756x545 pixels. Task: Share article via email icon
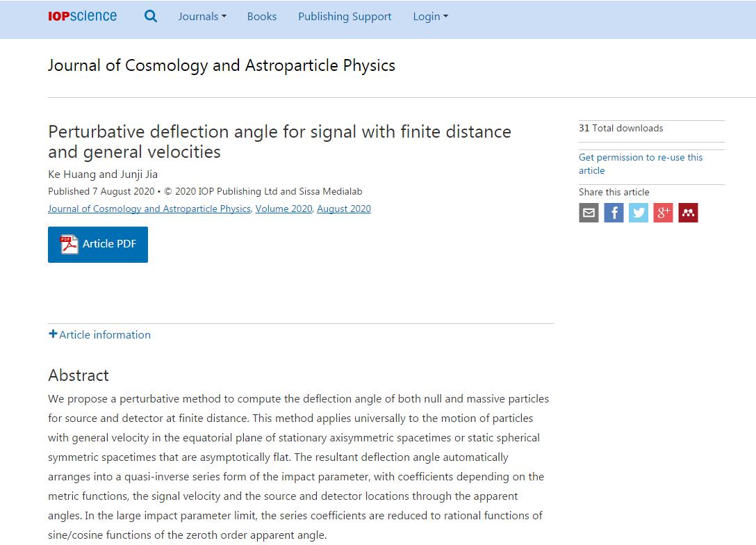point(589,213)
